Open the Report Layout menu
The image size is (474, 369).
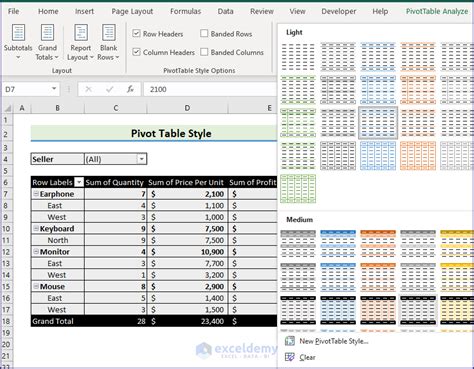[80, 42]
